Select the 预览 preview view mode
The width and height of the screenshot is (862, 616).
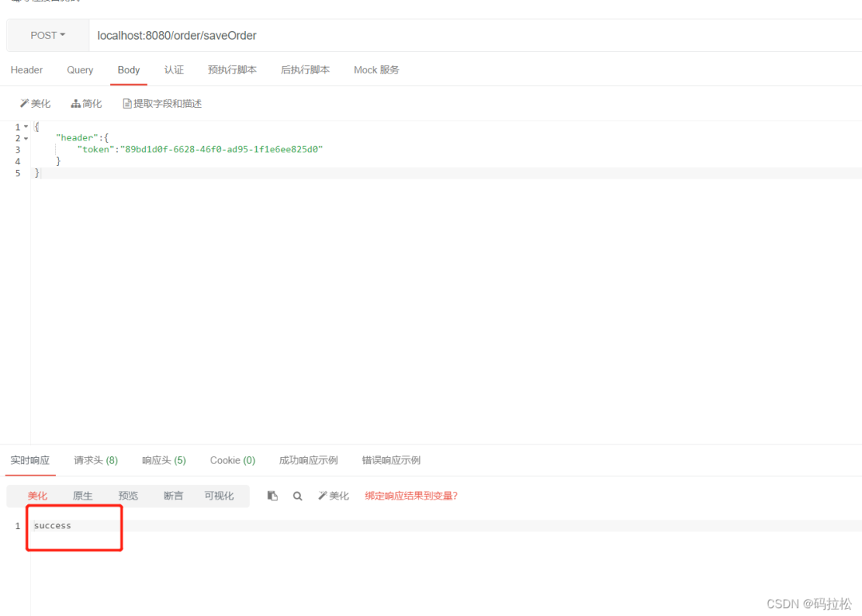point(128,496)
